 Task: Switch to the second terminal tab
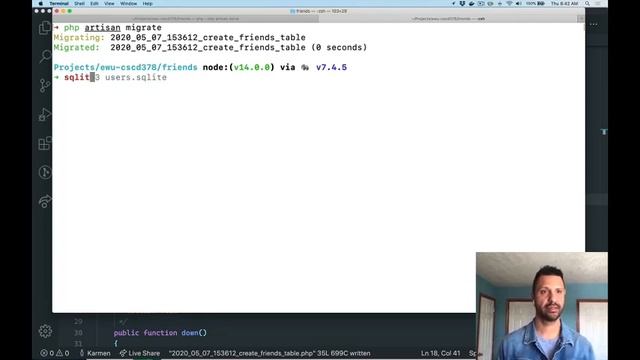448,19
